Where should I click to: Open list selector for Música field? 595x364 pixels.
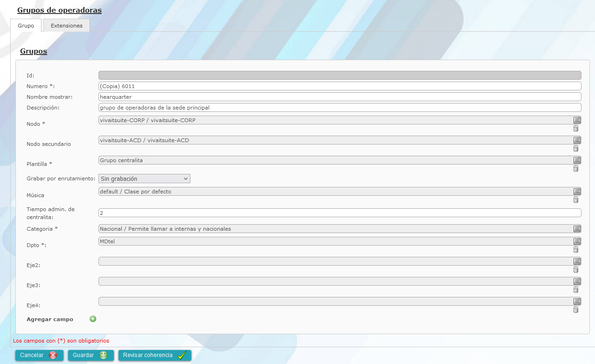[577, 192]
